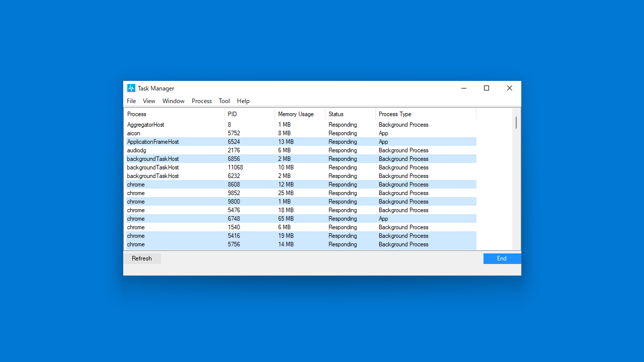Click App type in chrome PID 6748 row
This screenshot has width=644, height=362.
tap(383, 219)
